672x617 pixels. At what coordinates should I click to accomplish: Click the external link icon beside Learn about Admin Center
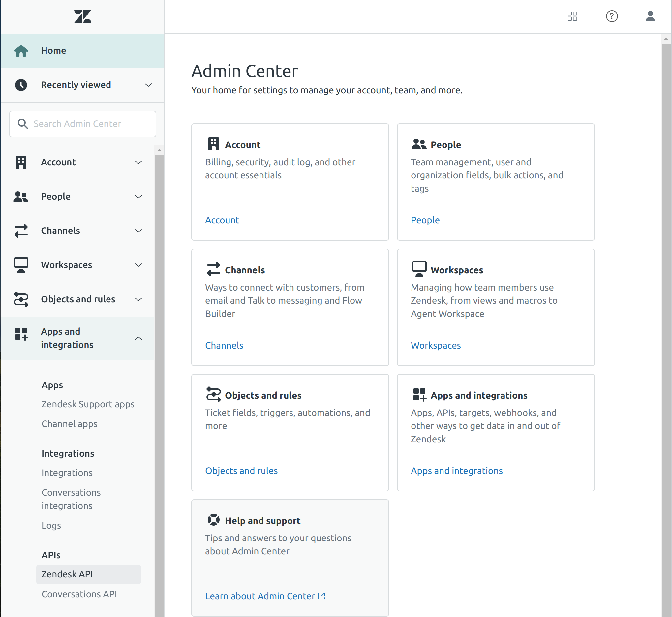pyautogui.click(x=321, y=596)
